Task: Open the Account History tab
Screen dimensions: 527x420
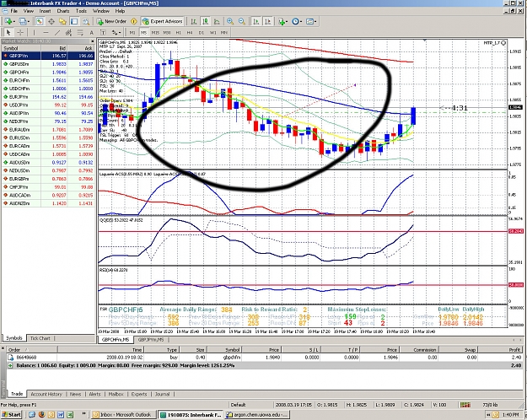Action: [x=46, y=394]
